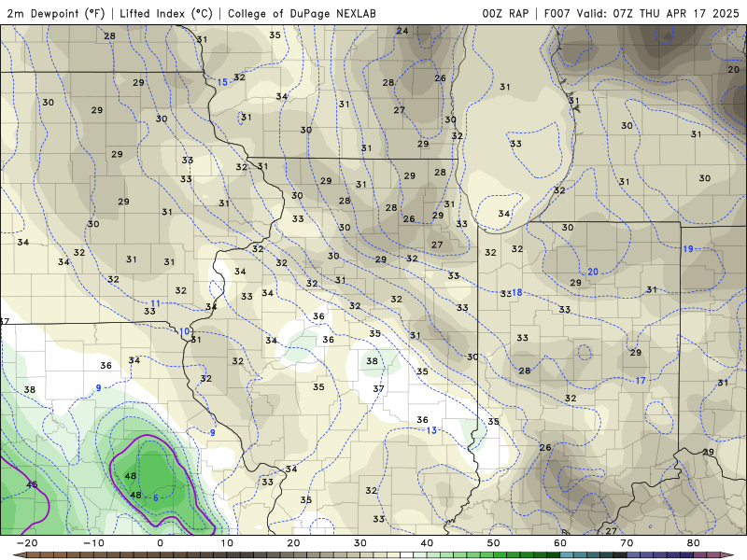747x560 pixels.
Task: Click the color scale label 50
Action: tap(494, 543)
